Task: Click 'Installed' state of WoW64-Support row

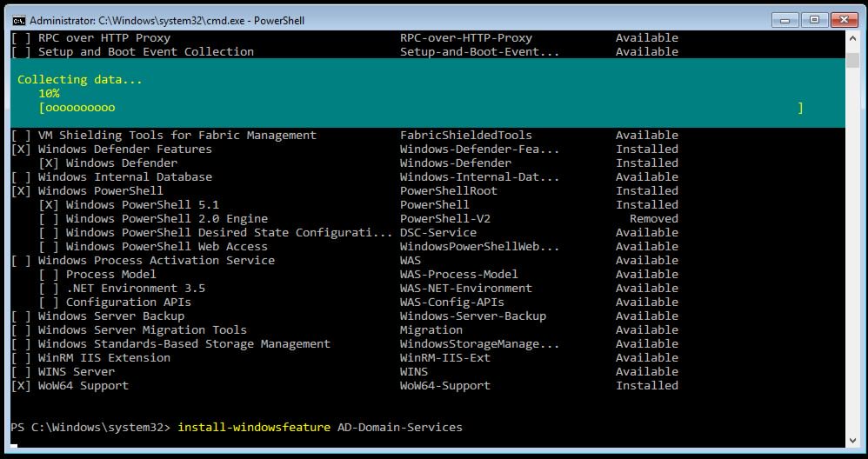Action: (x=647, y=386)
